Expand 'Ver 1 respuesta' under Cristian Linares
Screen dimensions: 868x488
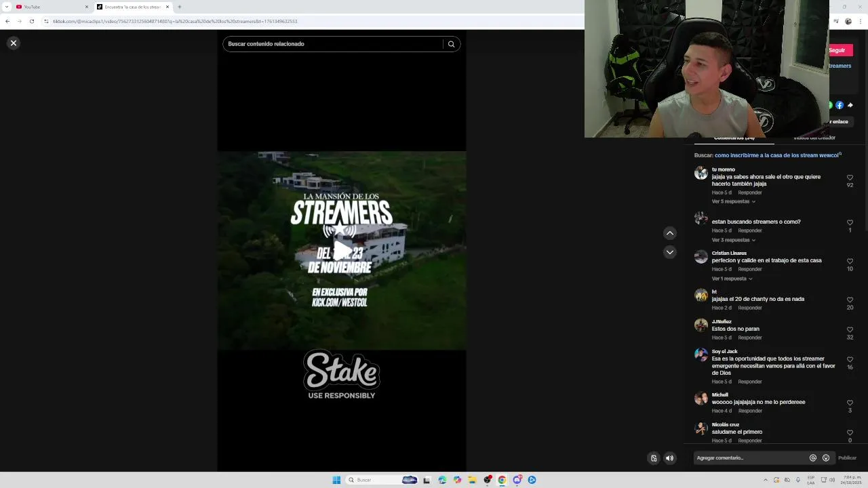[732, 279]
